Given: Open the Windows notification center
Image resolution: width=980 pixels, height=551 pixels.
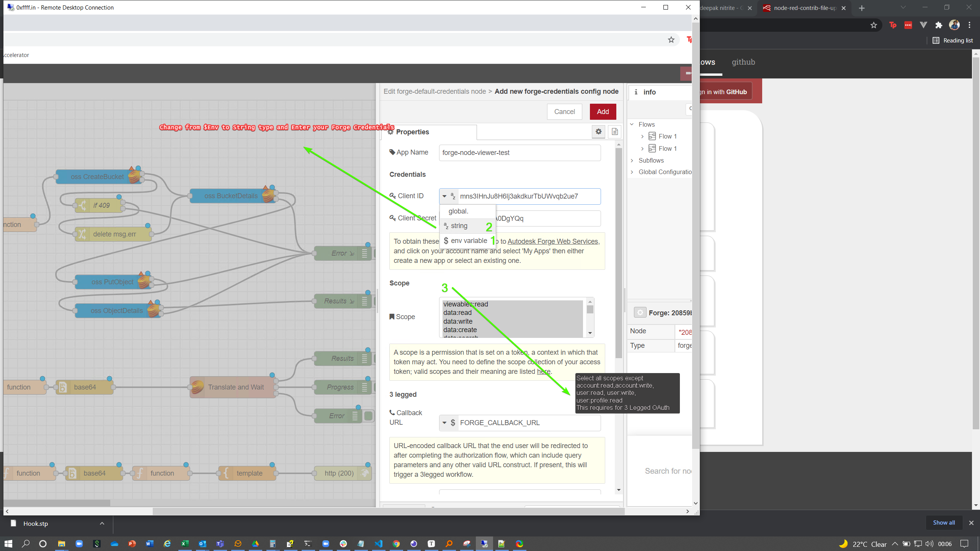Looking at the screenshot, I should (x=965, y=544).
